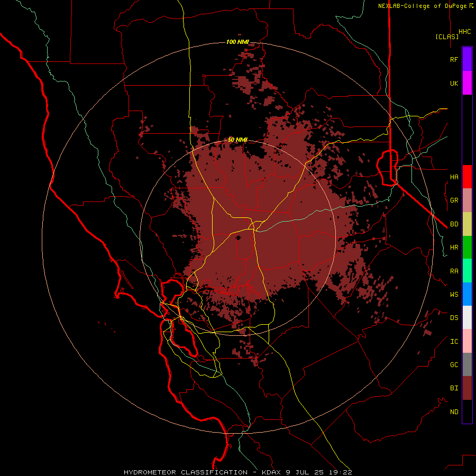Click the BI legend label
Viewport: 476px width, 476px height.
(x=454, y=388)
